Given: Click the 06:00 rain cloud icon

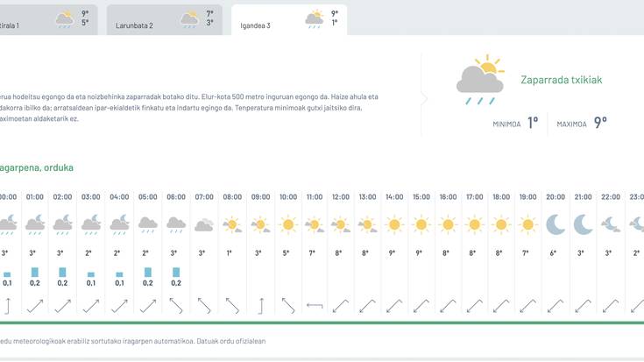Looking at the screenshot, I should click(176, 224).
